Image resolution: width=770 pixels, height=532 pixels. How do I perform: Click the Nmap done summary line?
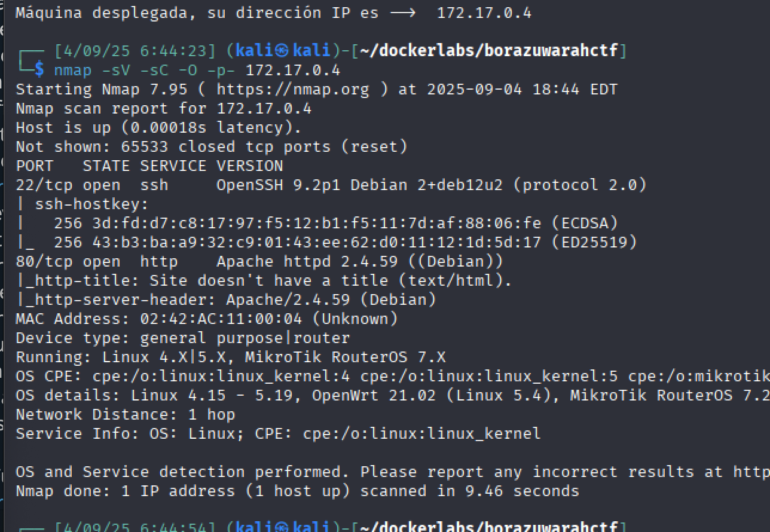[x=297, y=491]
